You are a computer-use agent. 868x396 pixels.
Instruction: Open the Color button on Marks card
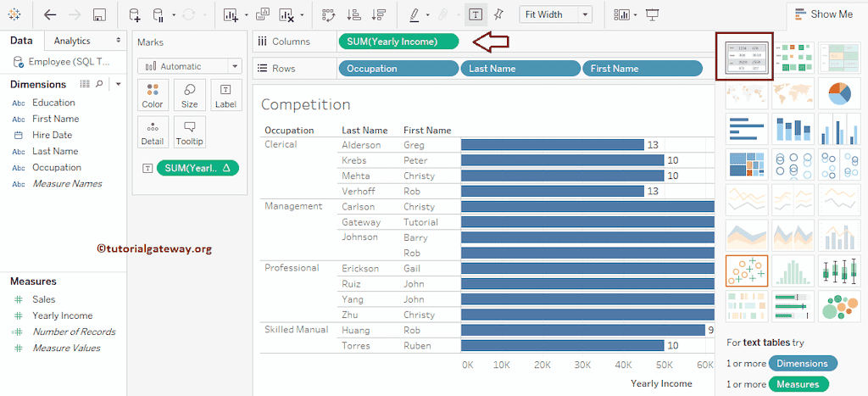(x=153, y=96)
